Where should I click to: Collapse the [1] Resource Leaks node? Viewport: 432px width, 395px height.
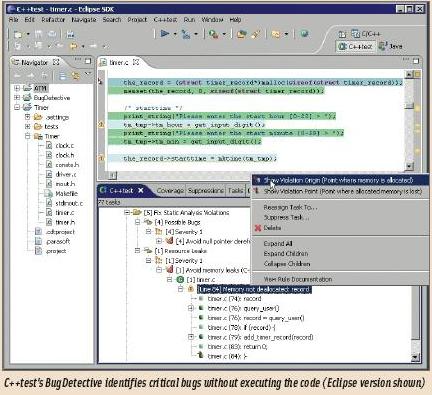[138, 251]
